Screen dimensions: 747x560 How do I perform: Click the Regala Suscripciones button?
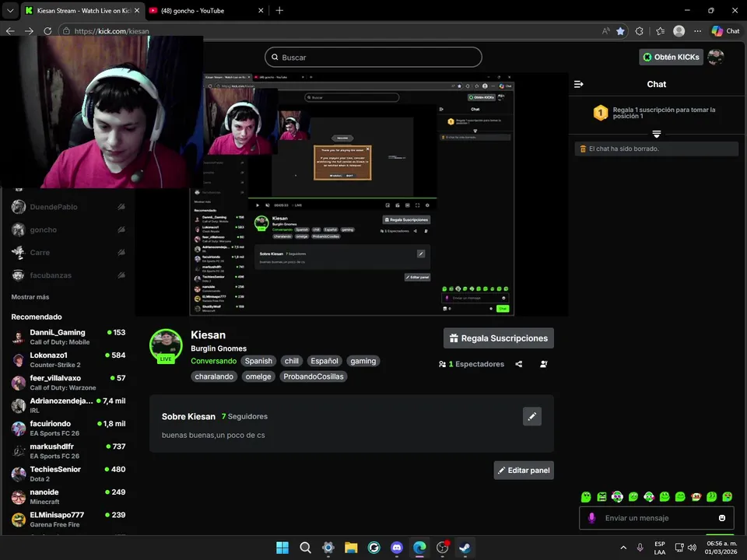tap(498, 338)
